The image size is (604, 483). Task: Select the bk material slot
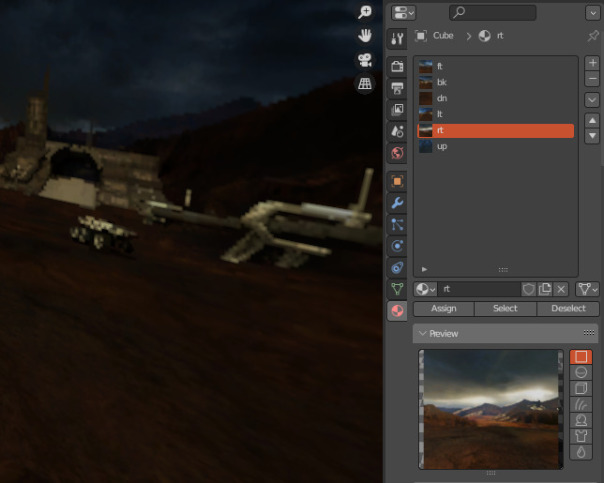(x=496, y=82)
